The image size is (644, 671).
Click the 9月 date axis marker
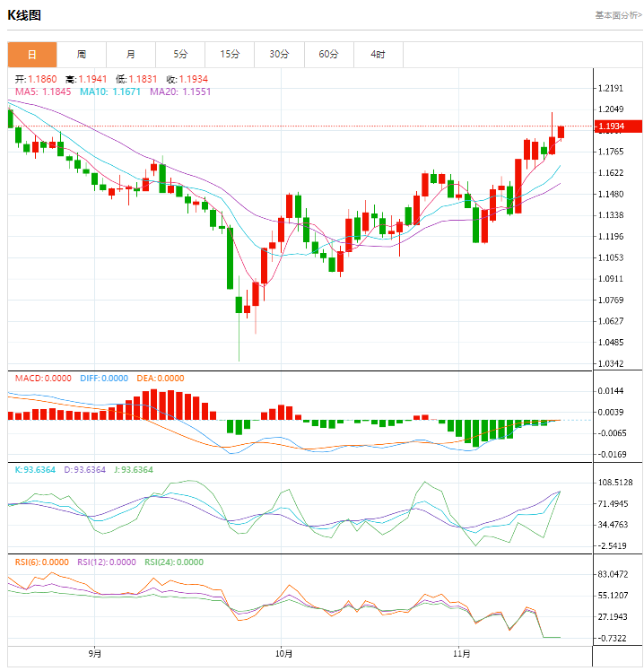pos(95,654)
